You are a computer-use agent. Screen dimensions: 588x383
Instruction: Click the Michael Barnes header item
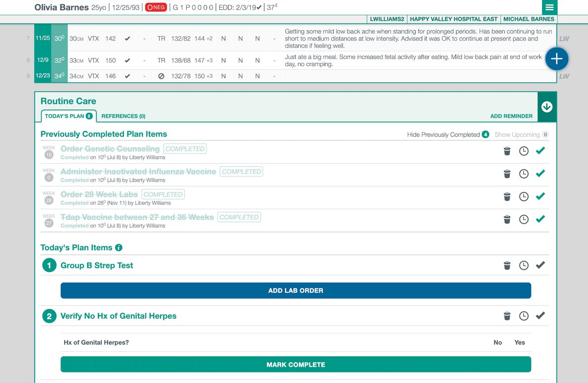tap(529, 19)
